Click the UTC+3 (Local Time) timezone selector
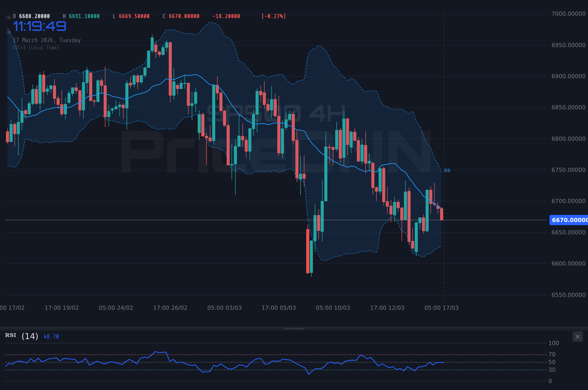588x390 pixels. 36,48
